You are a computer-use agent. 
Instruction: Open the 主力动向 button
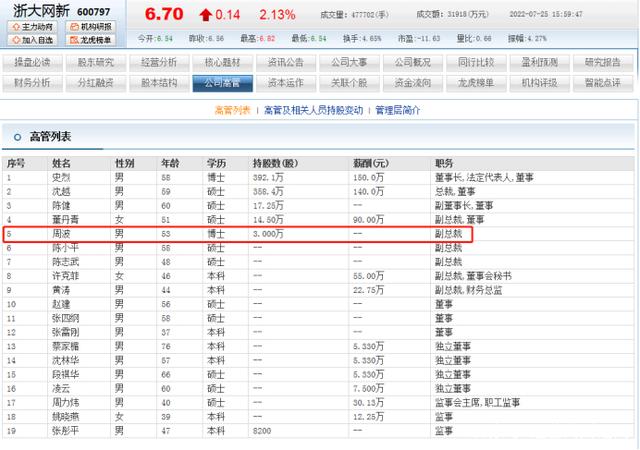[x=33, y=27]
